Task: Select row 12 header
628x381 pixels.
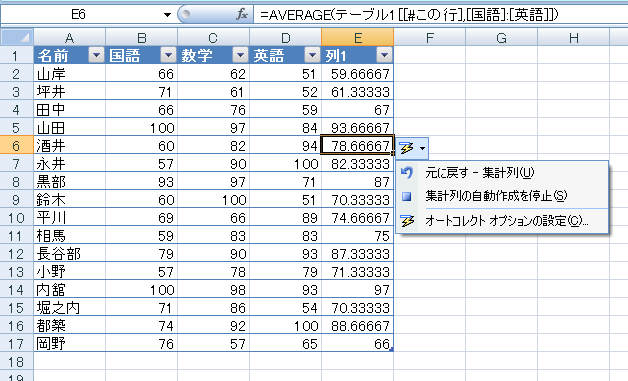Action: [17, 254]
